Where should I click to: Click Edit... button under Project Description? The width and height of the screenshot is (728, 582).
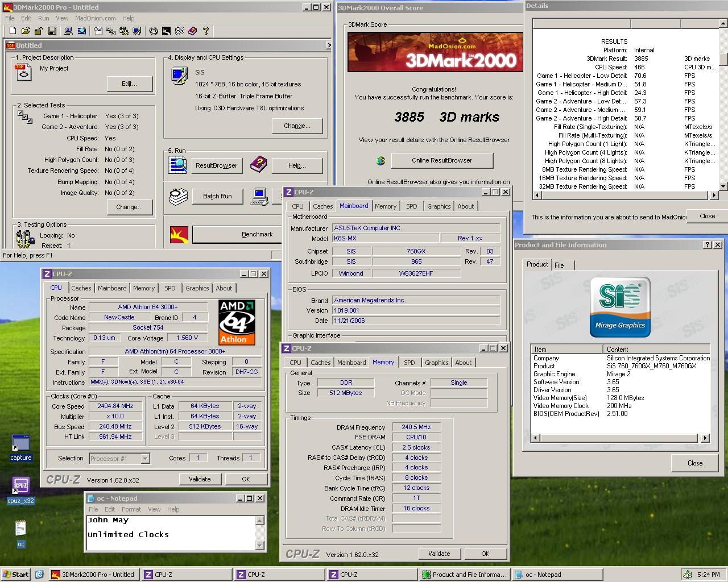coord(130,84)
